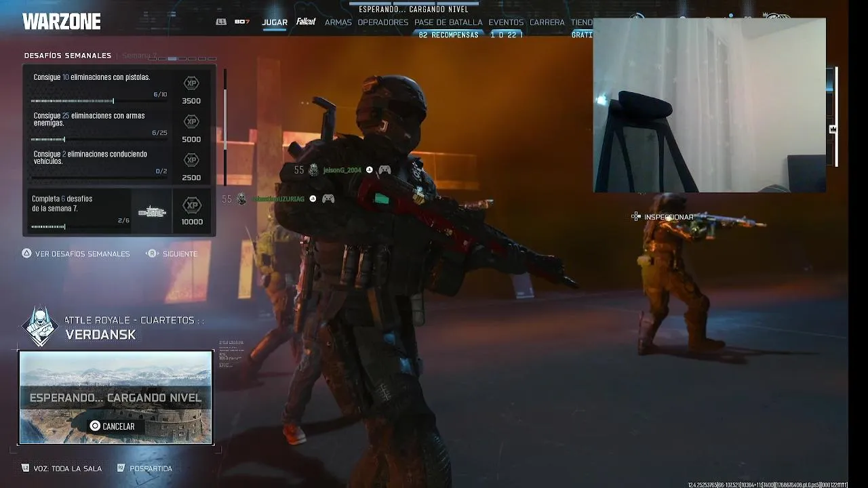Image resolution: width=868 pixels, height=488 pixels.
Task: Select player jeisonG_2004 in the party list
Action: 342,170
